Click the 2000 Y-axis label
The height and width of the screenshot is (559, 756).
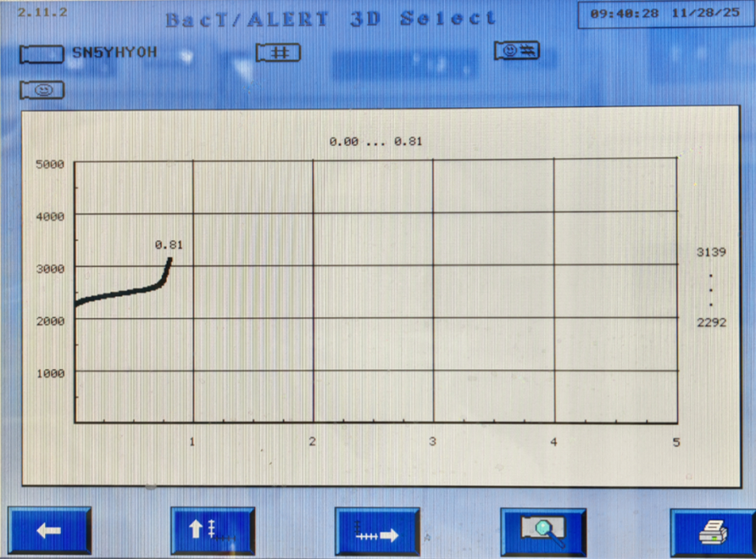[x=50, y=321]
